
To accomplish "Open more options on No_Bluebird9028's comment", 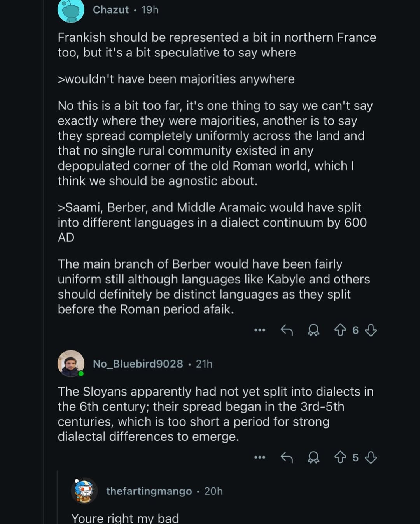I will (259, 457).
